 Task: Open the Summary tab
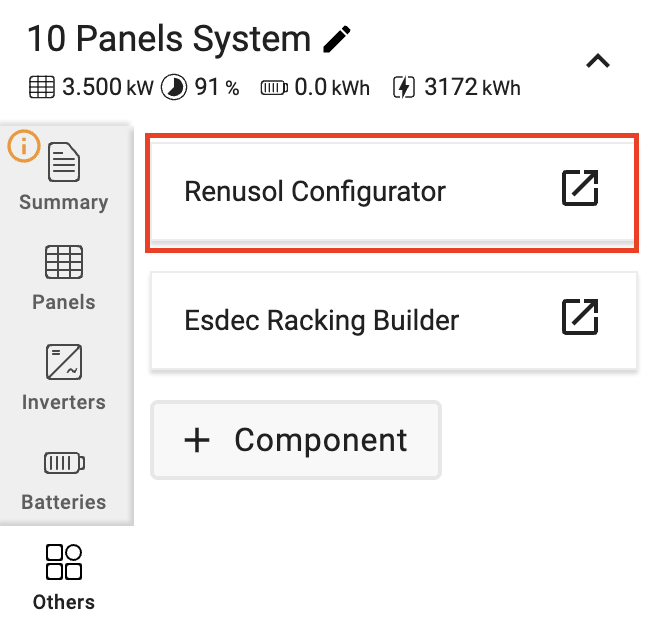[64, 177]
